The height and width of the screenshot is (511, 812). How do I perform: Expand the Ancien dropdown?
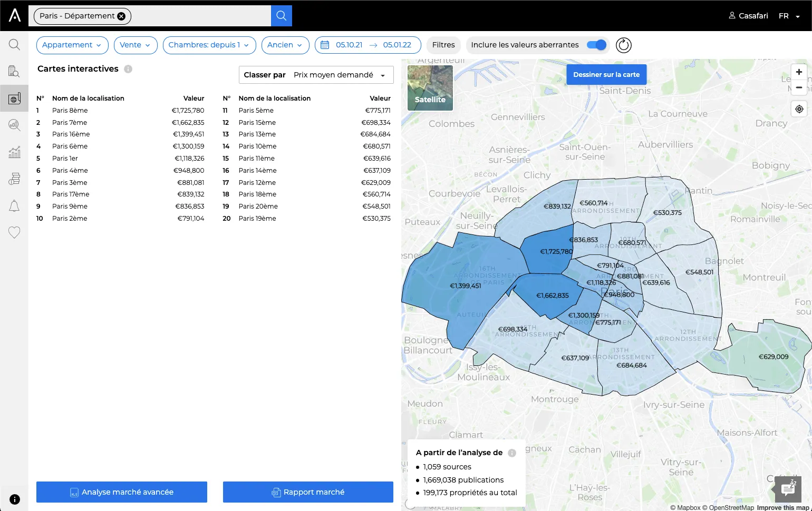tap(285, 45)
